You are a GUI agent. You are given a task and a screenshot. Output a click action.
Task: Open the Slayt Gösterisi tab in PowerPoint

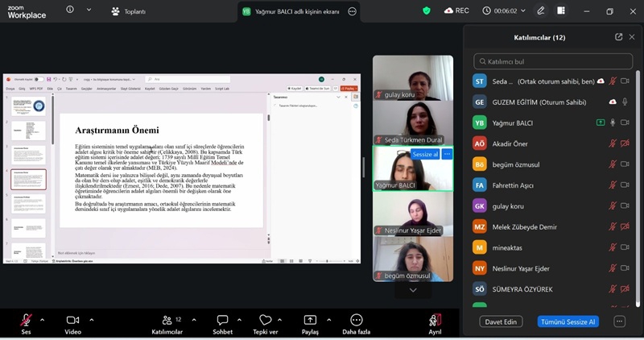[130, 89]
